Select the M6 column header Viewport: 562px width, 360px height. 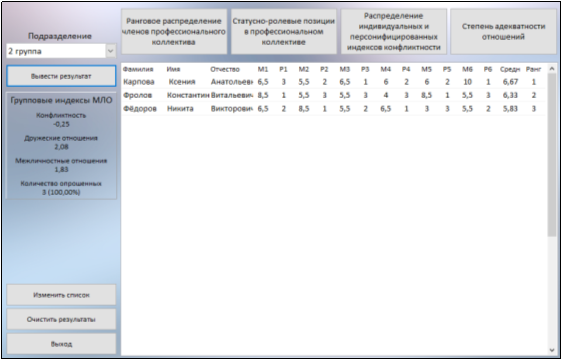point(467,69)
